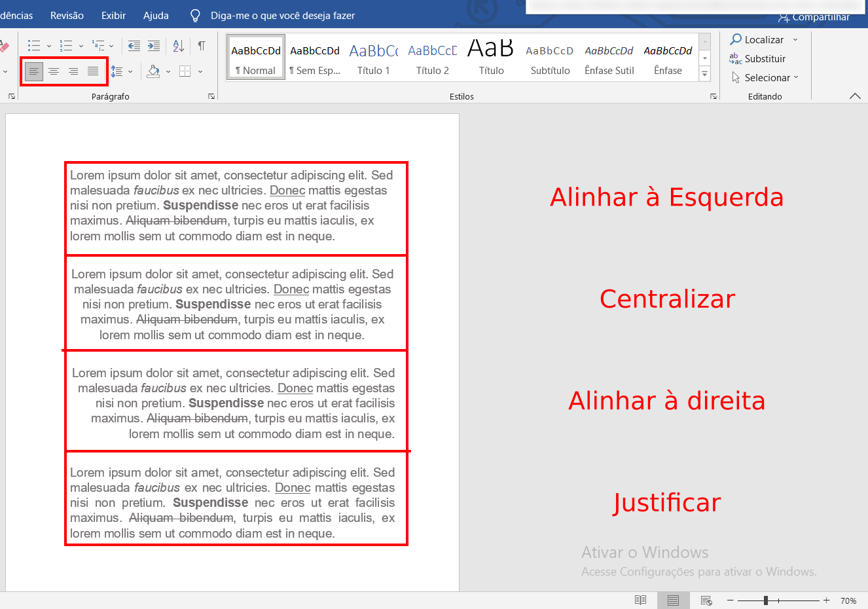Open the Exibir ribbon tab
Image resolution: width=868 pixels, height=609 pixels.
[113, 14]
